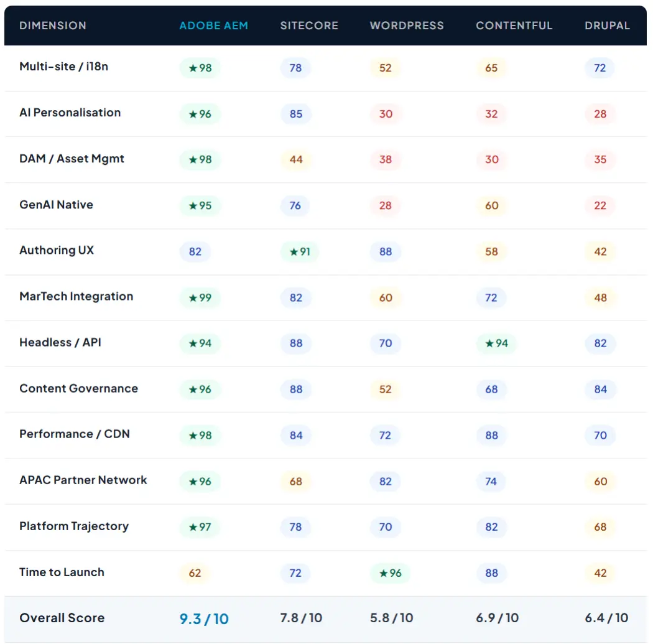Select the WordPress column header
The image size is (653, 644).
coord(407,26)
